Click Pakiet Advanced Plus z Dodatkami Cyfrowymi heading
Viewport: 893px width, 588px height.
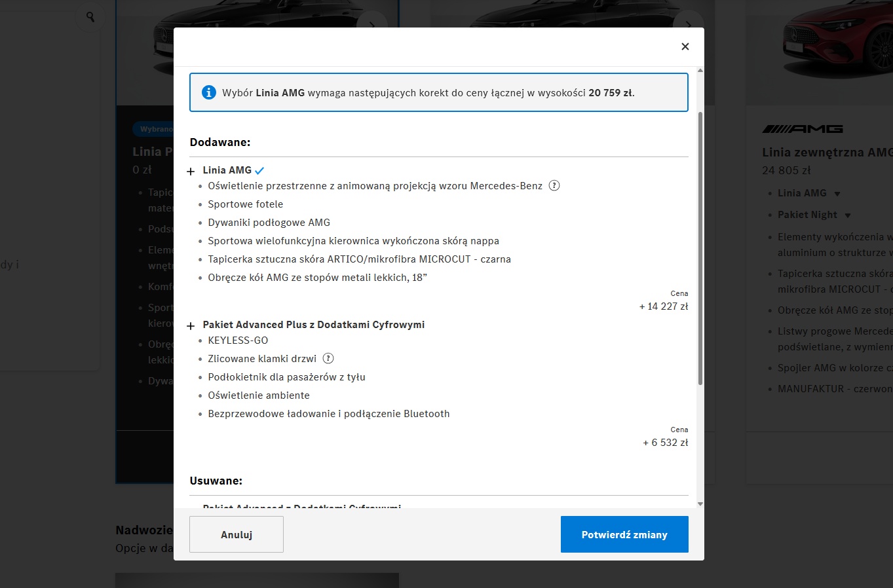coord(314,325)
